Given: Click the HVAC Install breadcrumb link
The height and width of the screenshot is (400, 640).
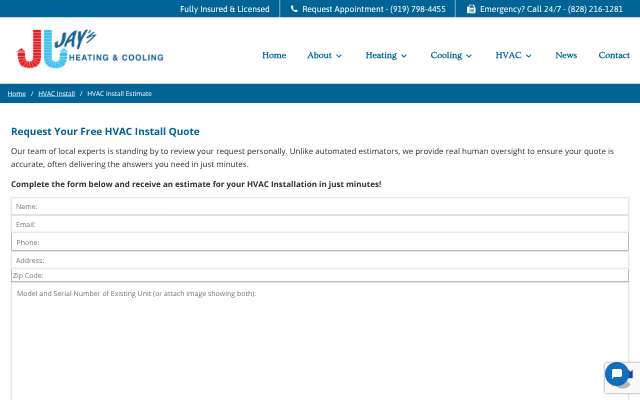Looking at the screenshot, I should pos(57,93).
